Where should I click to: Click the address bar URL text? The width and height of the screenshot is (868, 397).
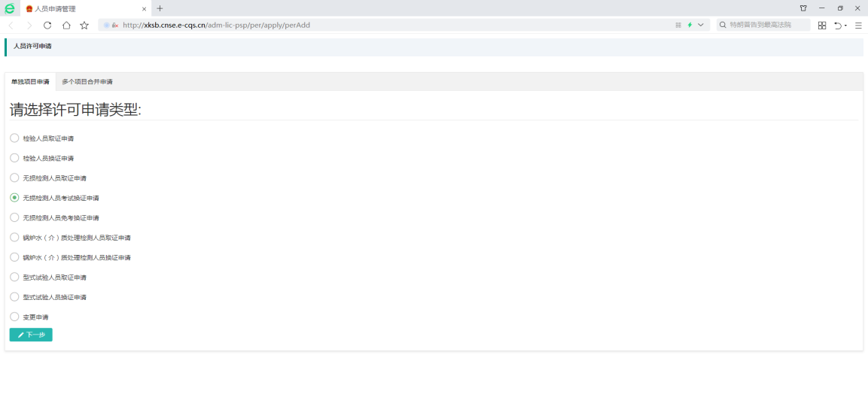click(x=216, y=26)
